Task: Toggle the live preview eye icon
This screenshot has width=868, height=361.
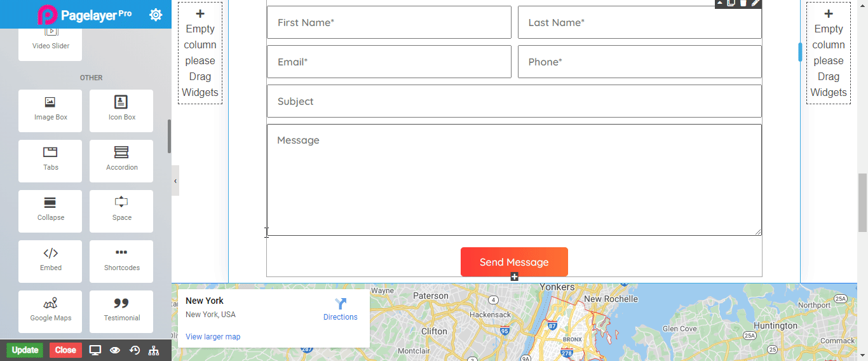Action: point(115,350)
